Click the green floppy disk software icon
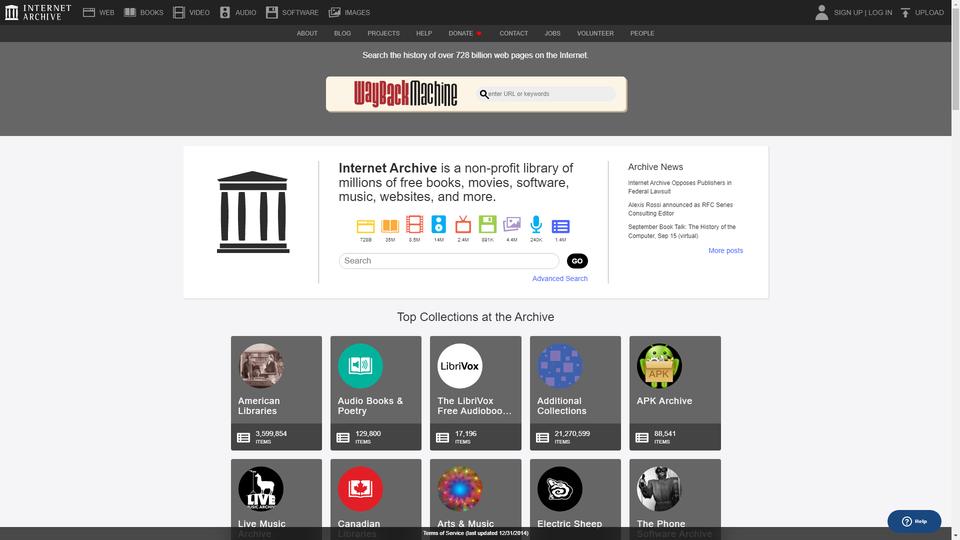The width and height of the screenshot is (960, 540). pyautogui.click(x=487, y=225)
